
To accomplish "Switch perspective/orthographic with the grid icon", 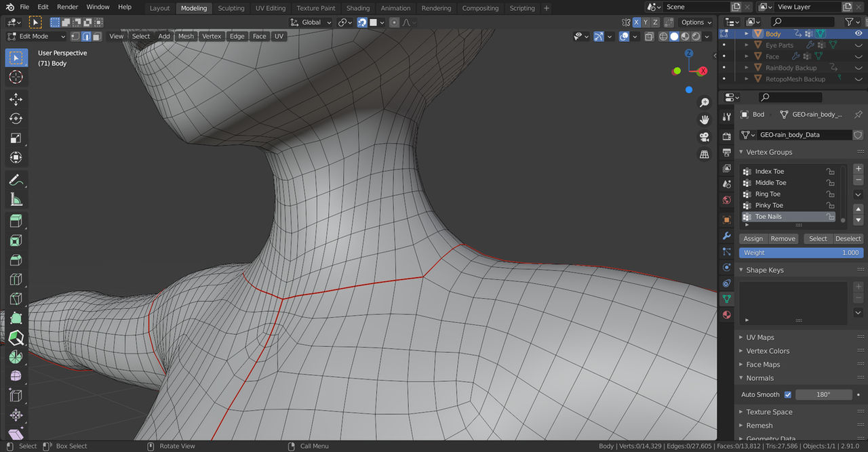I will (x=705, y=155).
